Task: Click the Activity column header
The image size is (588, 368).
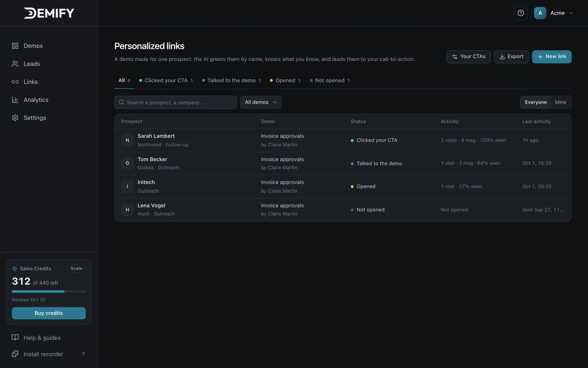Action: pos(450,121)
